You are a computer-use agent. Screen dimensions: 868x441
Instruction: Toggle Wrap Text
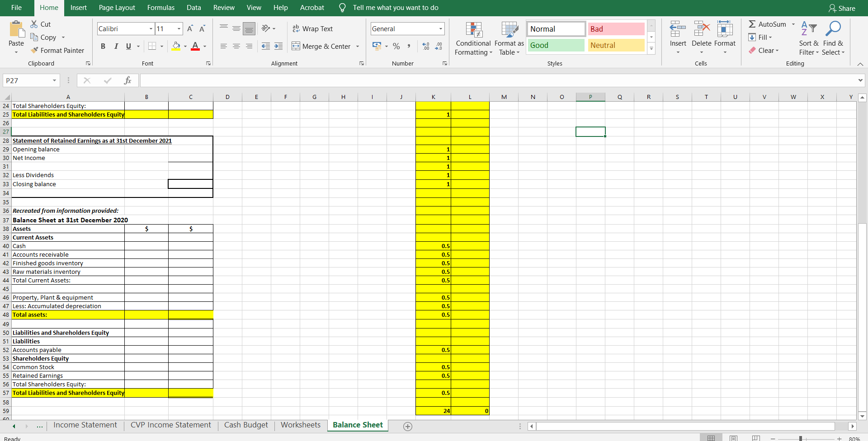tap(312, 28)
